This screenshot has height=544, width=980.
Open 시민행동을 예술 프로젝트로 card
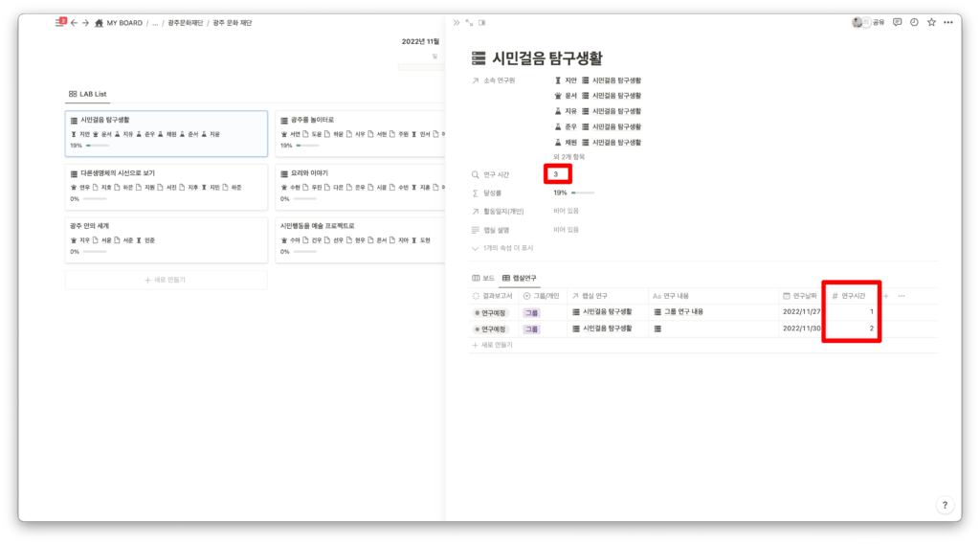click(360, 239)
